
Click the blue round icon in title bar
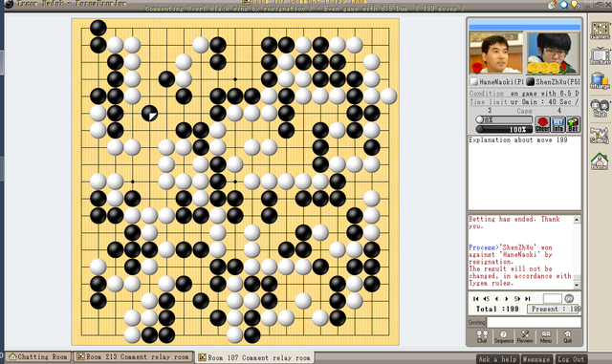[563, 4]
